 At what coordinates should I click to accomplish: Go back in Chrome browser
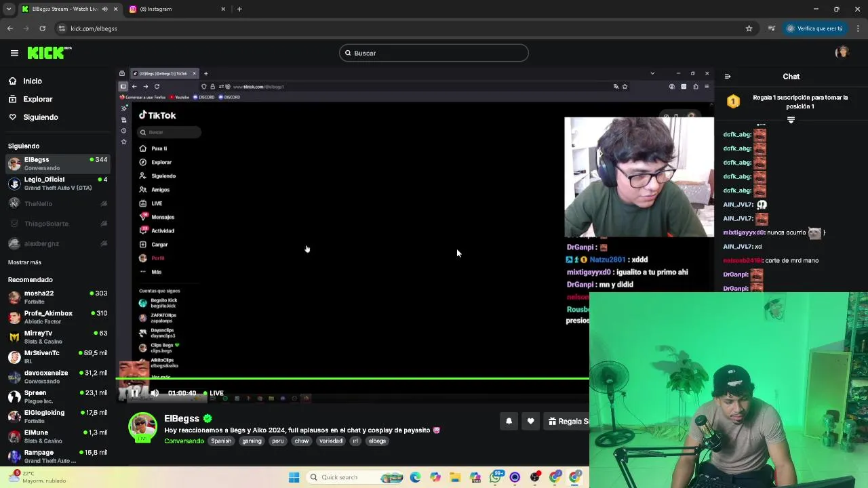tap(9, 28)
